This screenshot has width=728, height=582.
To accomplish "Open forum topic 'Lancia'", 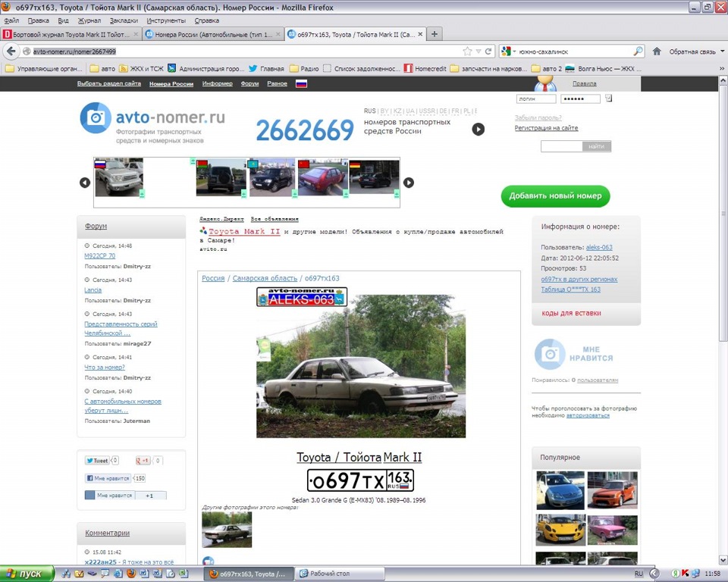I will [x=93, y=289].
